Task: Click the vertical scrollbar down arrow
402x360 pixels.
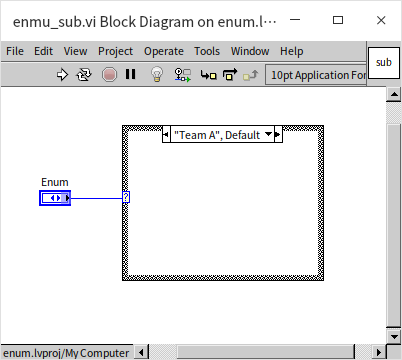Action: pyautogui.click(x=394, y=336)
